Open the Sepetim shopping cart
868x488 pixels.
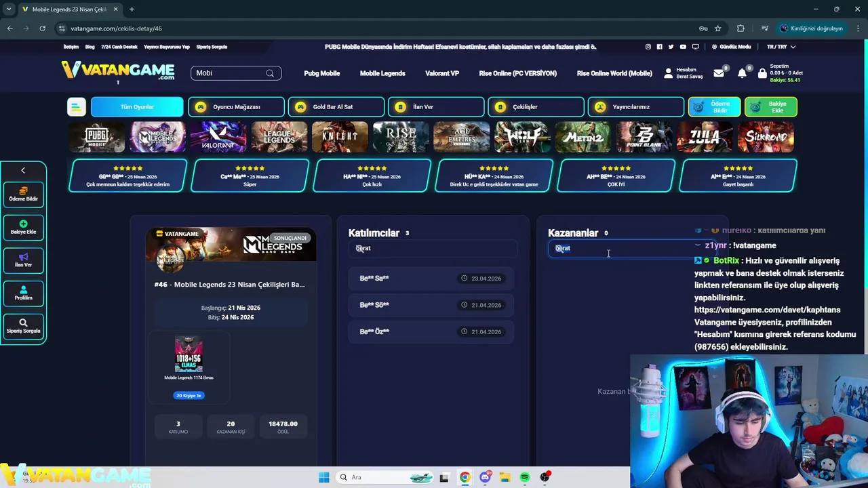pyautogui.click(x=781, y=73)
